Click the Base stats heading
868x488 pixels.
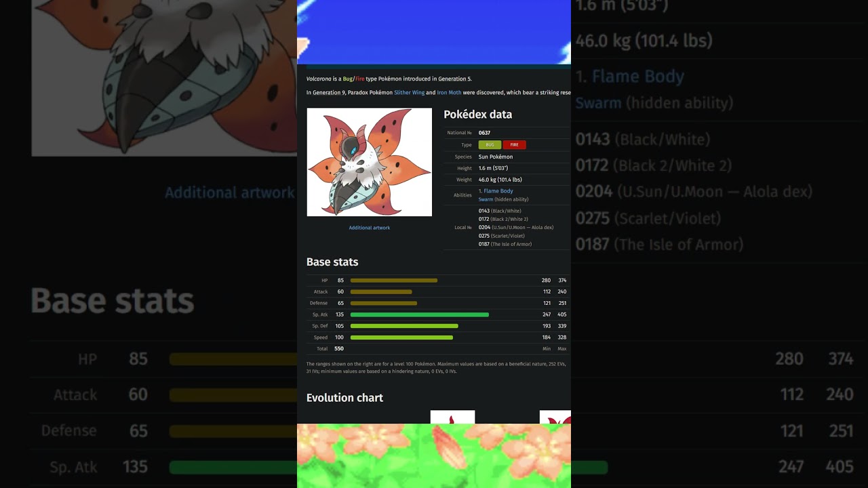click(x=332, y=262)
